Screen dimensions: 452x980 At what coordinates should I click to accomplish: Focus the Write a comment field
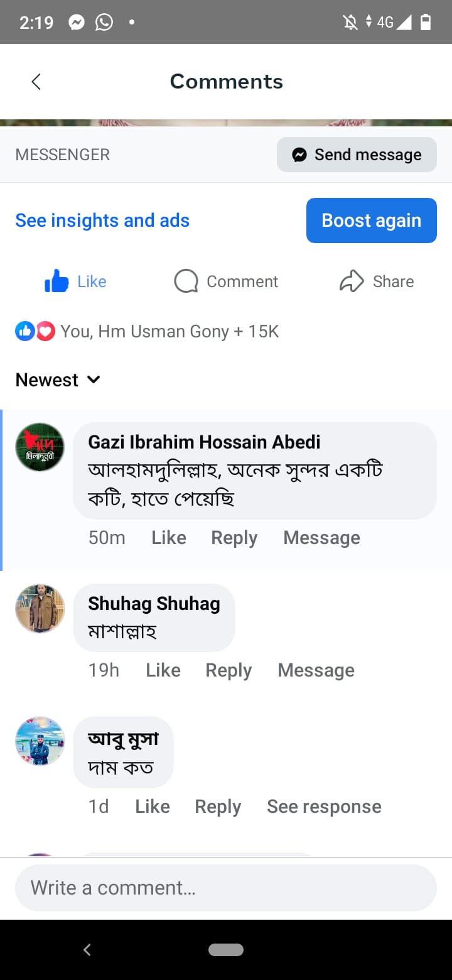[226, 888]
